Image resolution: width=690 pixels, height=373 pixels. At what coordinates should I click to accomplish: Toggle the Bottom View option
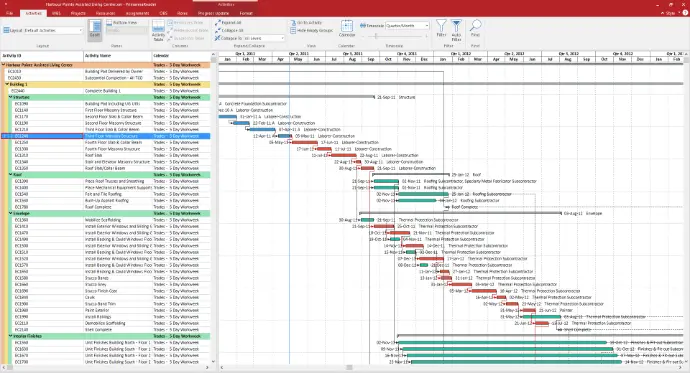122,22
